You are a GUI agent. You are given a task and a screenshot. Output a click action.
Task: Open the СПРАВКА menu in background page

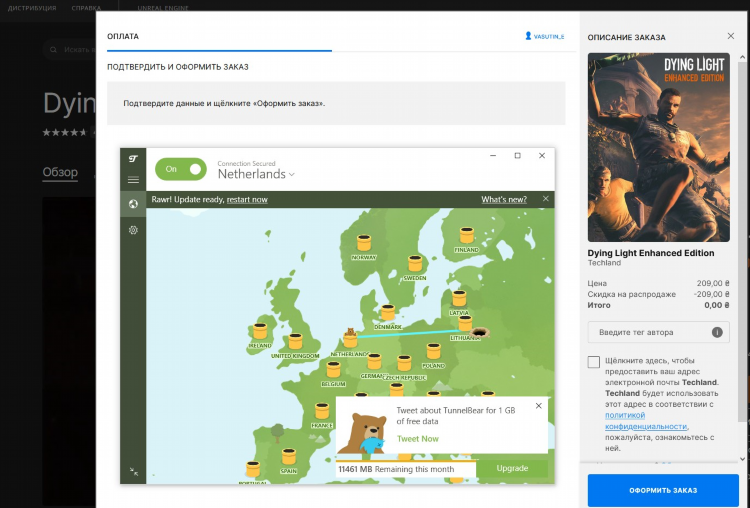coord(86,8)
